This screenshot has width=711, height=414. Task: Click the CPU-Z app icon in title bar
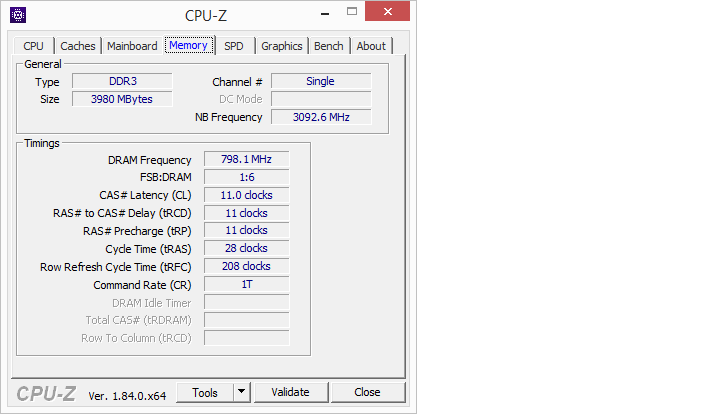(18, 15)
